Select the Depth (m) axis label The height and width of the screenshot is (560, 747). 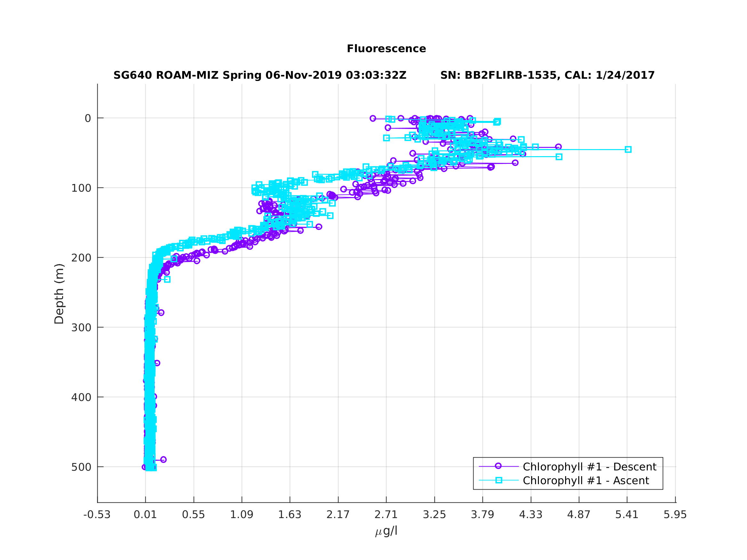(x=59, y=294)
